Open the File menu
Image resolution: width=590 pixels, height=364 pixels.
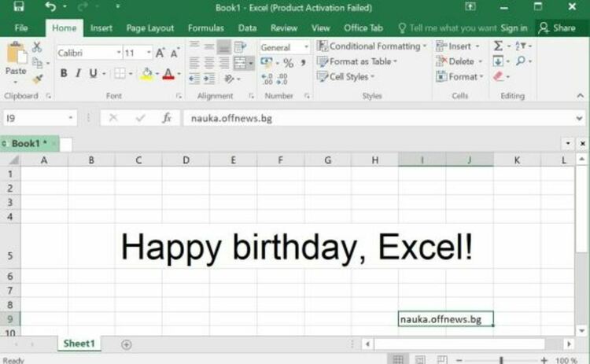click(21, 28)
